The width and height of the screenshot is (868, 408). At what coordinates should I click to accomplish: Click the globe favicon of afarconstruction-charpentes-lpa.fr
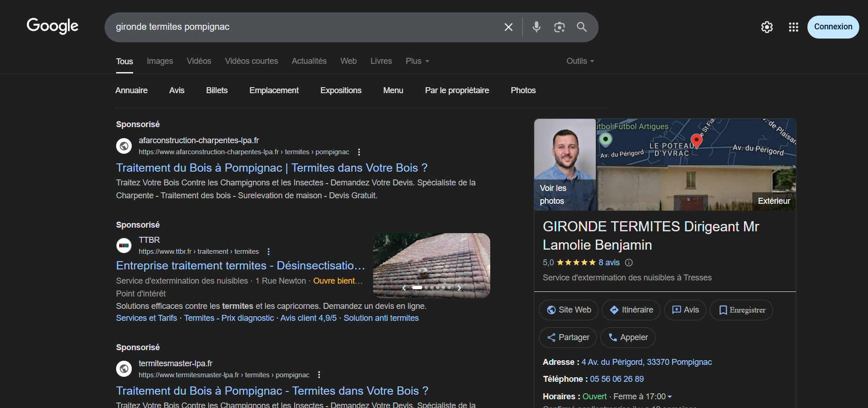[124, 146]
